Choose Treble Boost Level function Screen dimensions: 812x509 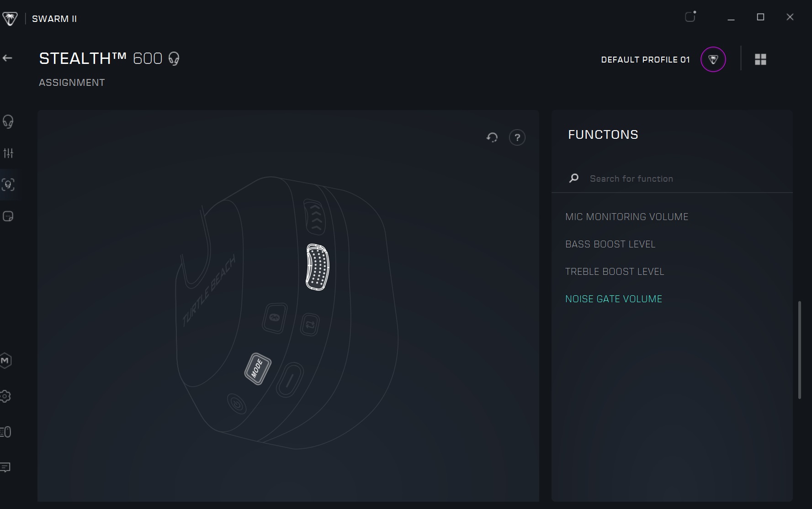(615, 272)
